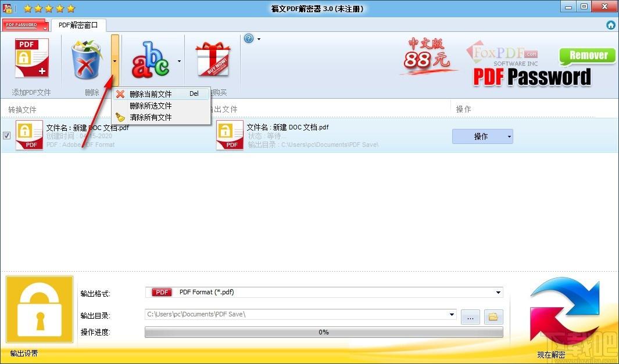Click the broom icon in delete menu
Image resolution: width=619 pixels, height=364 pixels.
coord(120,117)
